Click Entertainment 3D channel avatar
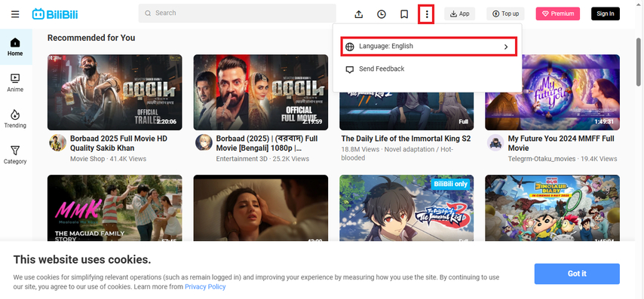The width and height of the screenshot is (644, 299). [204, 142]
